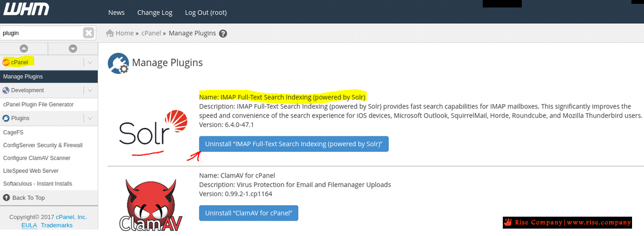Click the Back To Top arrow icon
The width and height of the screenshot is (644, 236).
click(6, 197)
